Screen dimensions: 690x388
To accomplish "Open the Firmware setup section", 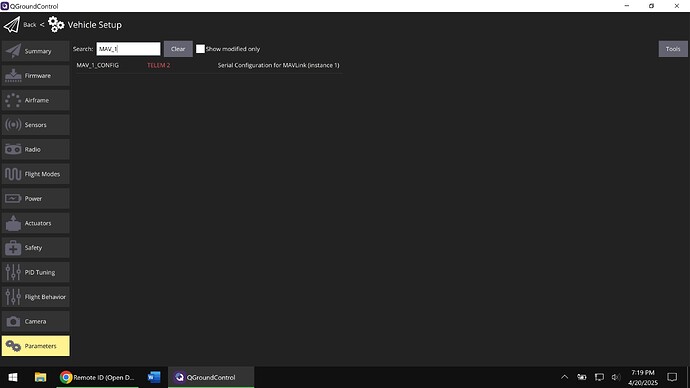I will point(36,76).
